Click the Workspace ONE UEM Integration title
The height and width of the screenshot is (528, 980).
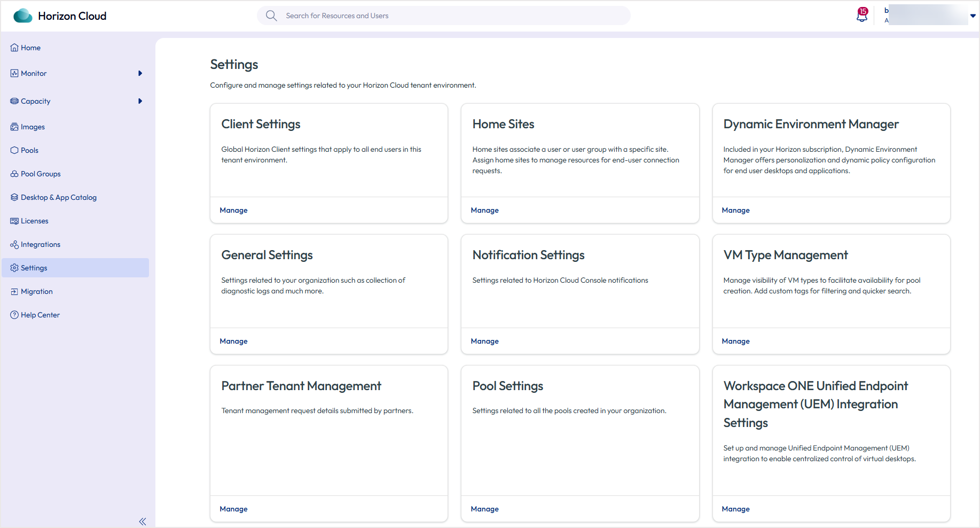coord(816,404)
